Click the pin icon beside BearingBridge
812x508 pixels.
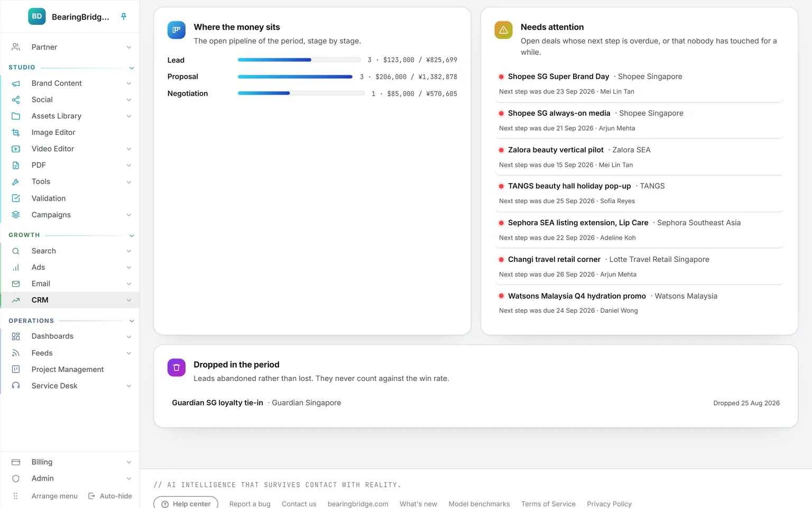124,16
